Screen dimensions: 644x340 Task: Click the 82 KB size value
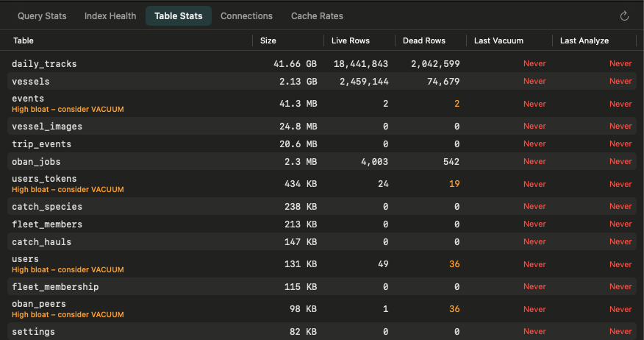(304, 331)
